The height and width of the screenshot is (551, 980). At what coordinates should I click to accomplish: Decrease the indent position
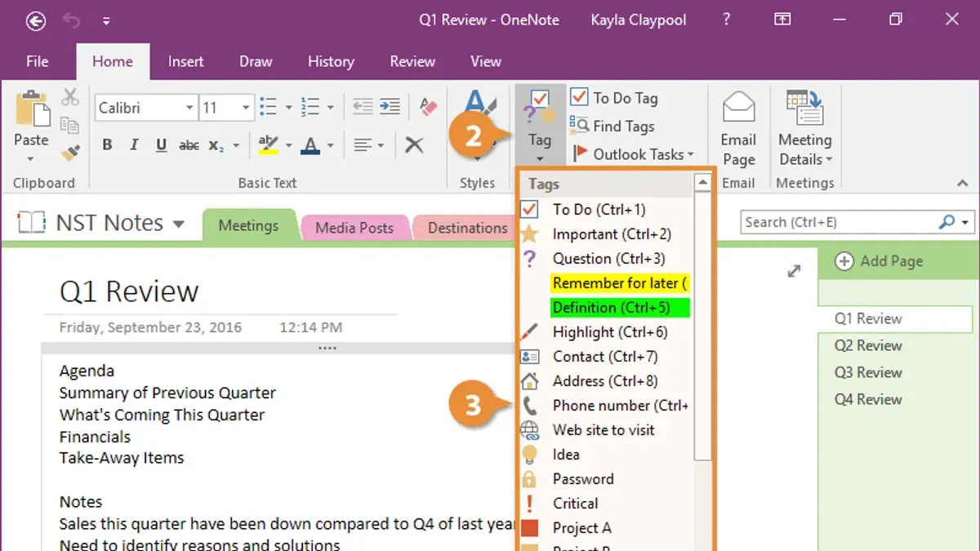(x=363, y=107)
